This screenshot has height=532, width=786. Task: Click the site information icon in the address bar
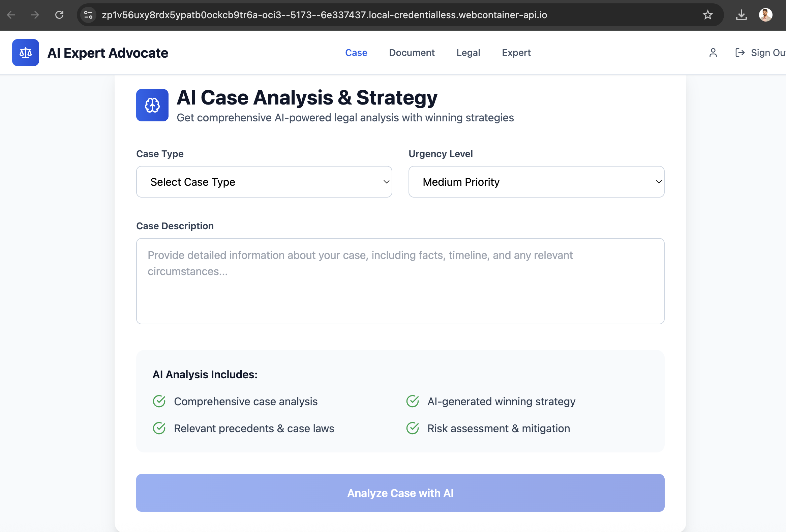click(x=88, y=15)
